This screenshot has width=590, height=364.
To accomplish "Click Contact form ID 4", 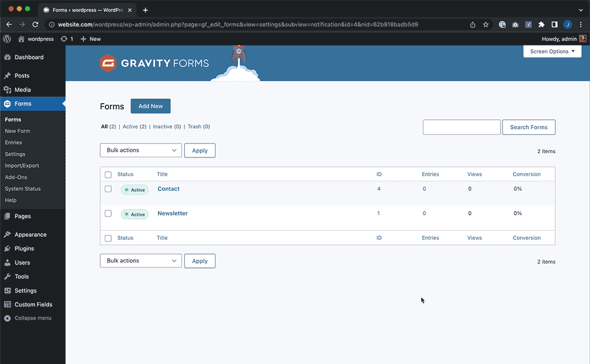I will tap(379, 189).
